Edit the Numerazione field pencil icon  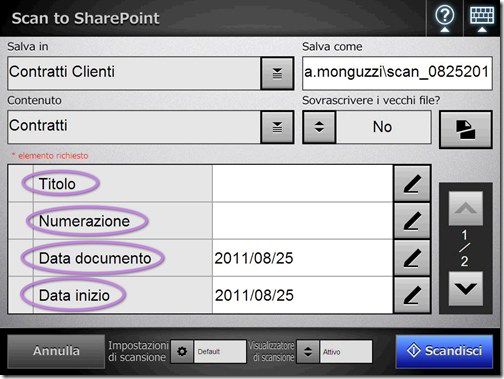click(412, 221)
